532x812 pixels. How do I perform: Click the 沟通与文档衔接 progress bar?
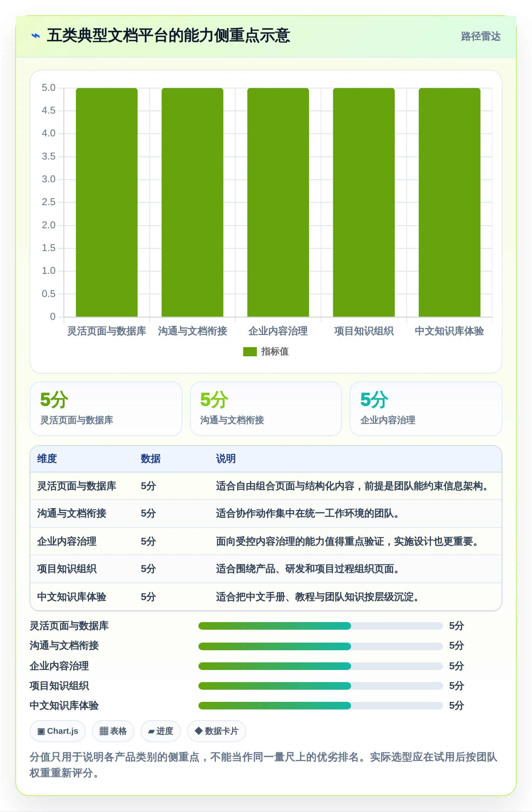click(x=320, y=646)
